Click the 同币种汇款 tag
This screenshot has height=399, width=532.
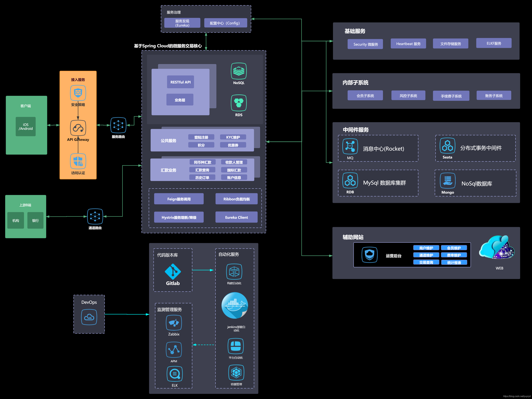[x=202, y=162]
